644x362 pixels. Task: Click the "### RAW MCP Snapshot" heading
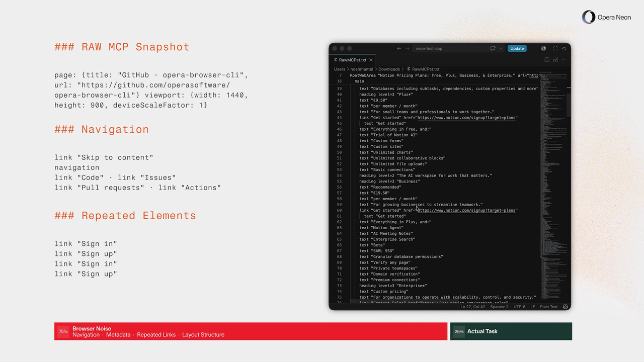click(x=122, y=47)
